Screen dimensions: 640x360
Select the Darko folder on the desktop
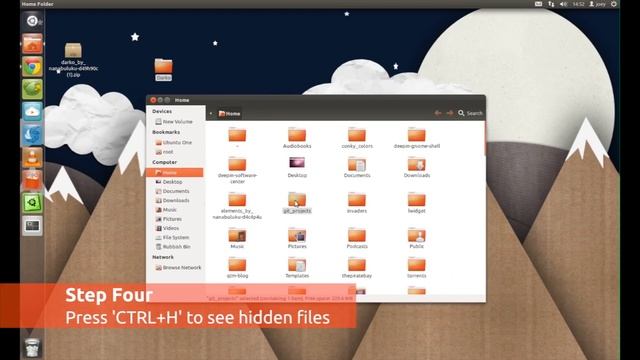pos(163,69)
